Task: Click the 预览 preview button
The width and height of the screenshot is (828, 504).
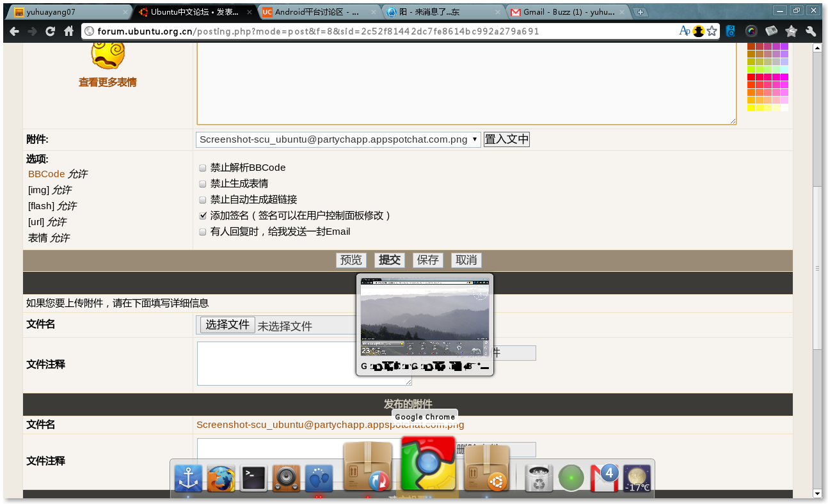Action: pos(351,260)
